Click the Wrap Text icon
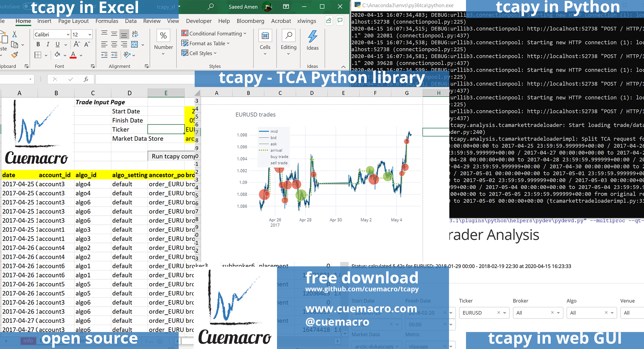644x349 pixels. pos(135,34)
